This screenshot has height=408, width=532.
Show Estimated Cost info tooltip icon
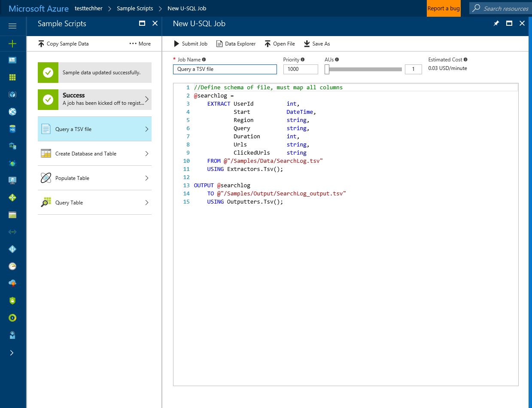[x=465, y=60]
